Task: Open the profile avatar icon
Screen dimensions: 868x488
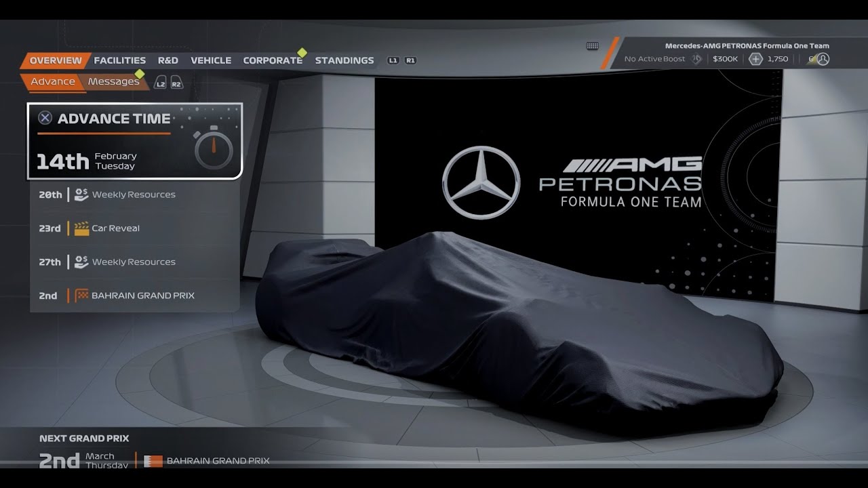Action: 823,59
